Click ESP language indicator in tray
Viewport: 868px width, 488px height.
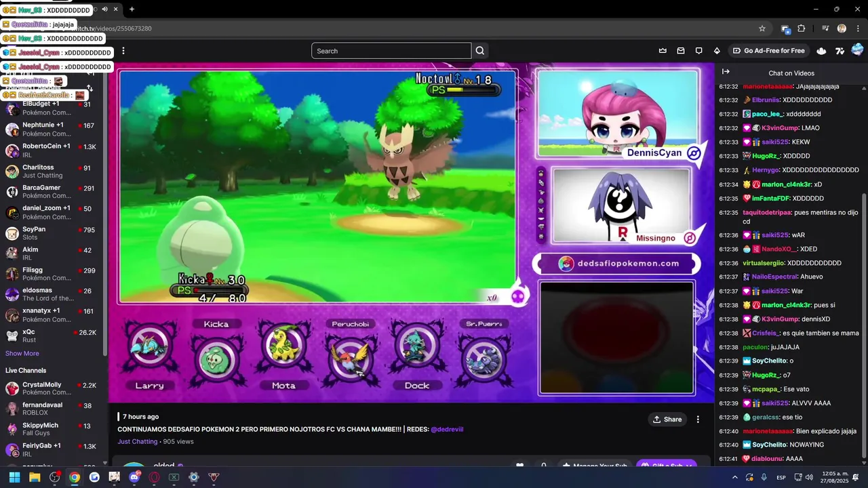(x=781, y=477)
